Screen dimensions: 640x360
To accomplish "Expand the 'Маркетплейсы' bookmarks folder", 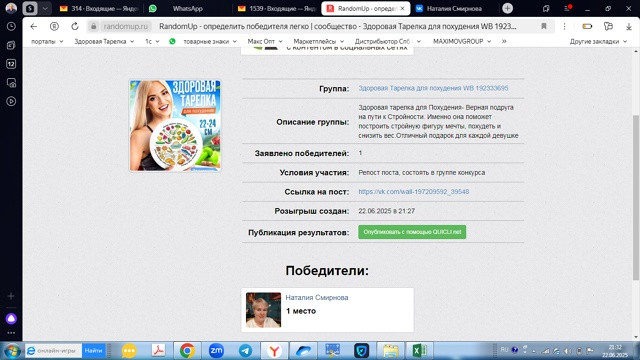I will click(319, 41).
